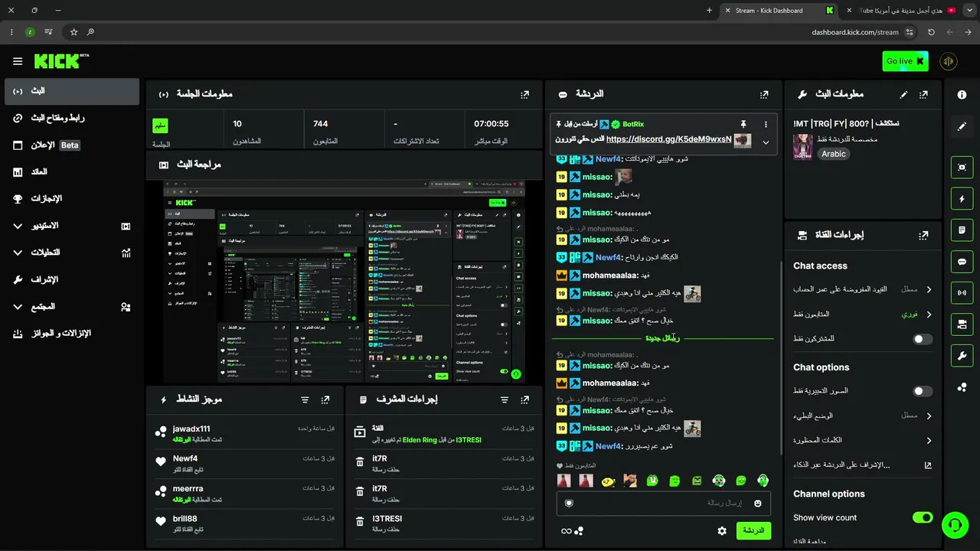Viewport: 980px width, 551px height.
Task: Click the infinity icon below chat input
Action: click(566, 531)
